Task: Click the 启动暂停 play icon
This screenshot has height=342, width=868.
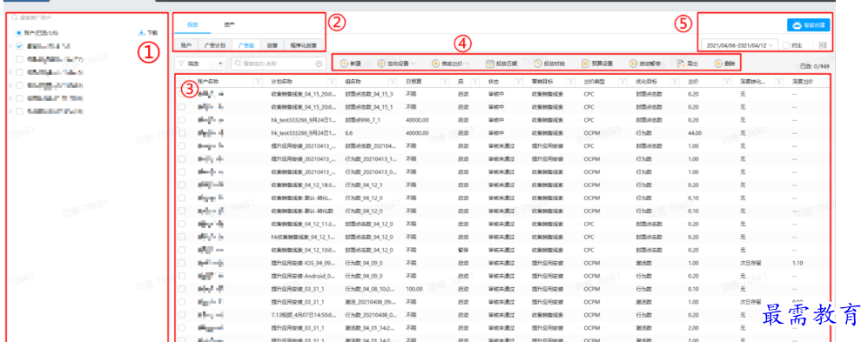Action: tap(633, 64)
